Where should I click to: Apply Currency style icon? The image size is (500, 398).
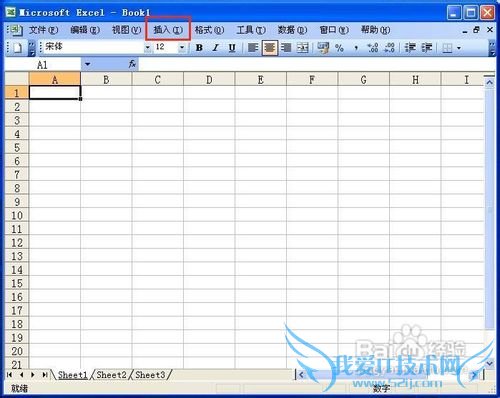point(323,48)
